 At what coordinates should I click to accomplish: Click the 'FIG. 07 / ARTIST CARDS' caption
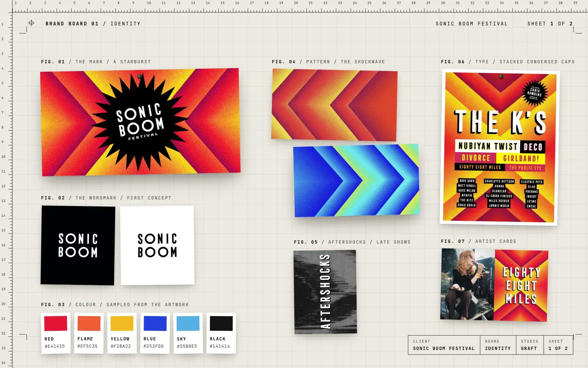478,241
